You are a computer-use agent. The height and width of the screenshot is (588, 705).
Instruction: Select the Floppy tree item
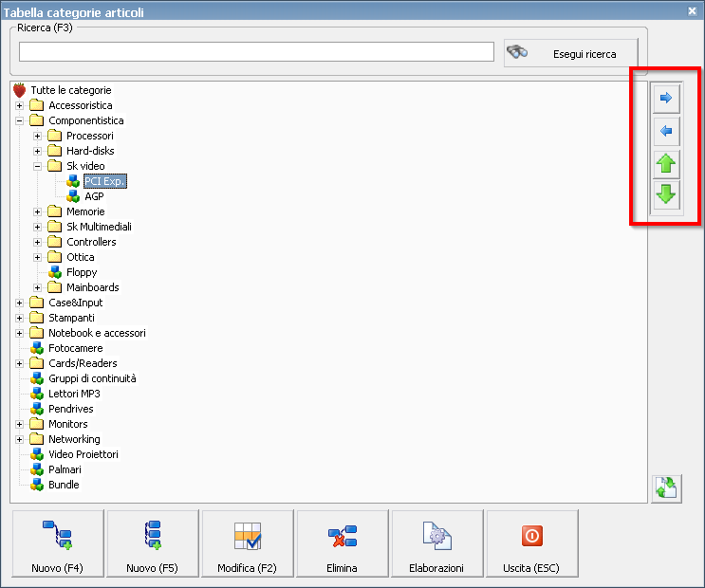82,272
